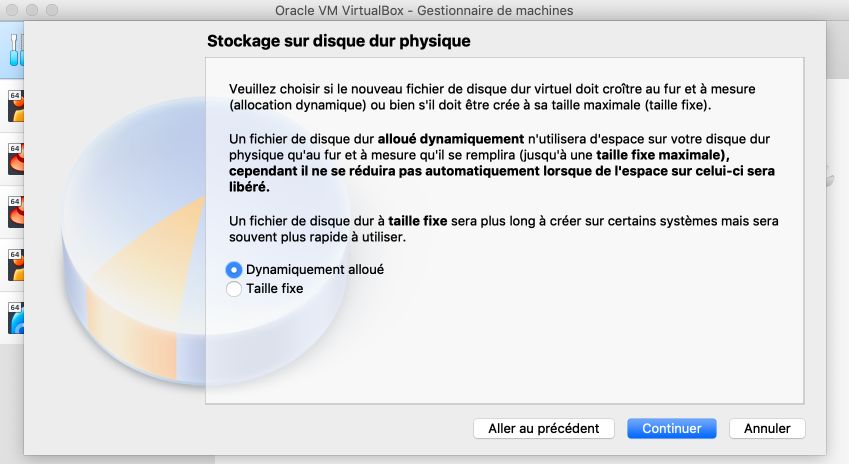Choose the Taille fixe radio button
This screenshot has width=849, height=464.
click(x=233, y=289)
